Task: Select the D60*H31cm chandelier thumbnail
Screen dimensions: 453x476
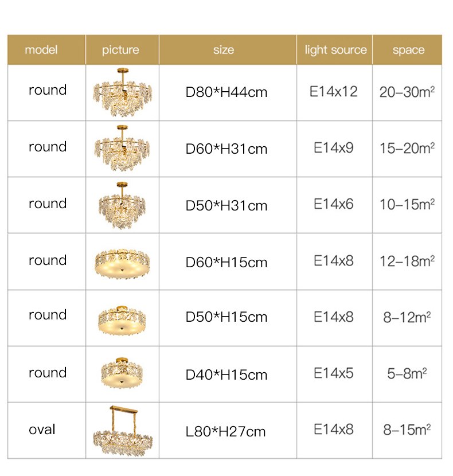Action: click(x=122, y=148)
